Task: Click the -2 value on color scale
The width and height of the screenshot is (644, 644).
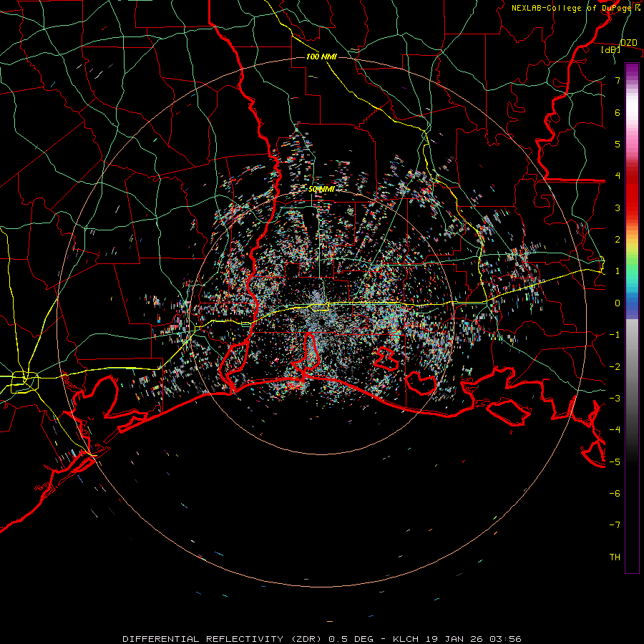Action: (x=615, y=367)
